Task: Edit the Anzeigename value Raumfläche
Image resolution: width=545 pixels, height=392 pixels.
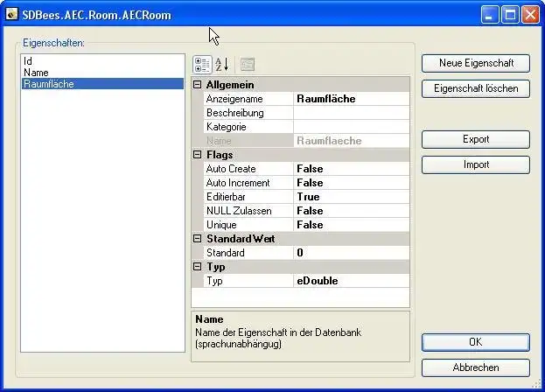Action: click(352, 99)
